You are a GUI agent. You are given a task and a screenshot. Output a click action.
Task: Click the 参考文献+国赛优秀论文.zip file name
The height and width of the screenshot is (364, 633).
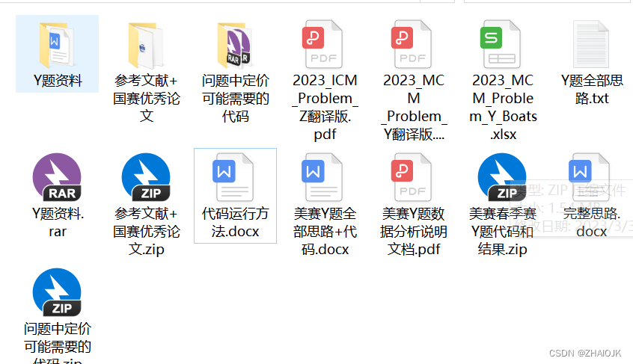coord(146,232)
